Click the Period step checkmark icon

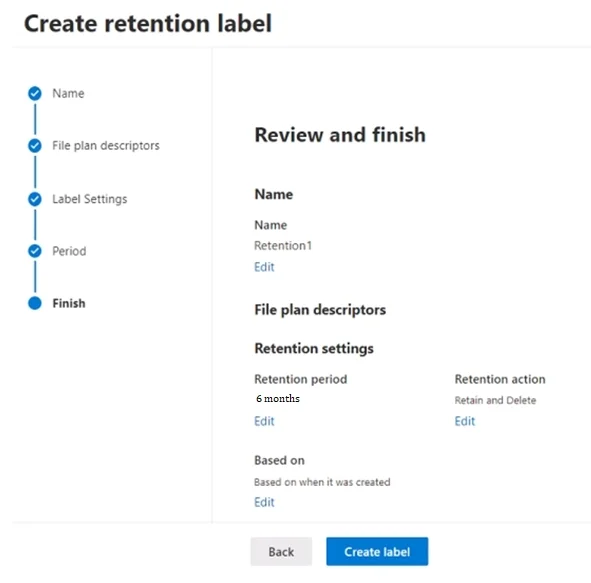click(x=35, y=251)
